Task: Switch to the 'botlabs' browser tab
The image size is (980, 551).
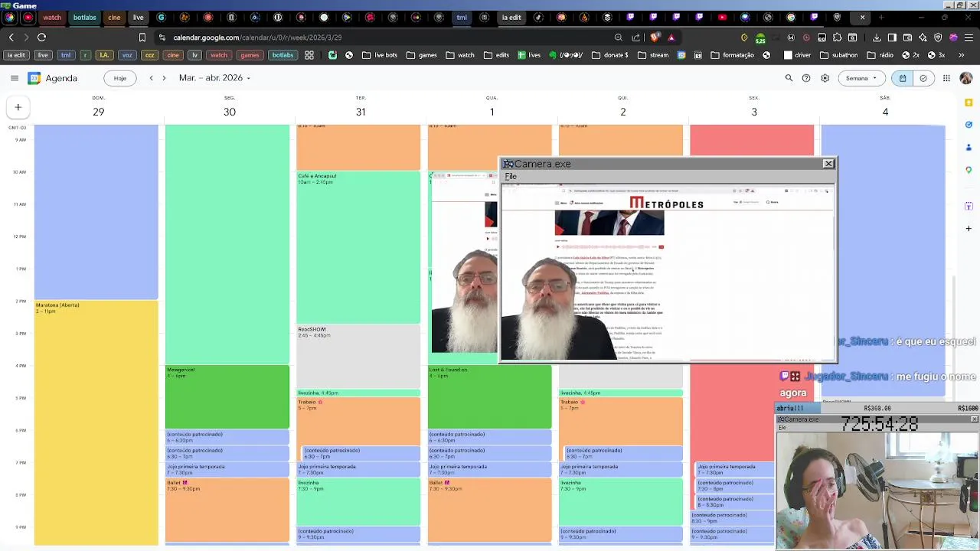Action: 85,18
